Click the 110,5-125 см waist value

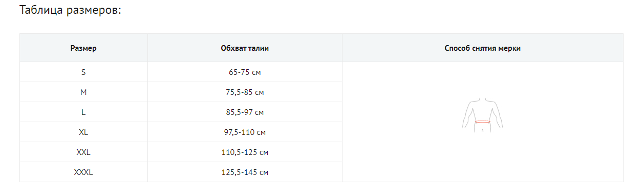245,152
